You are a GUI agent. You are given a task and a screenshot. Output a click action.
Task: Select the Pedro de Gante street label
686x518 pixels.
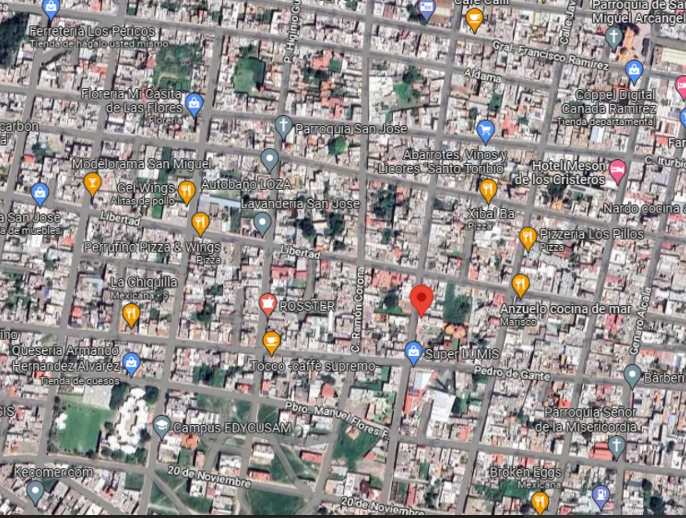coord(512,374)
